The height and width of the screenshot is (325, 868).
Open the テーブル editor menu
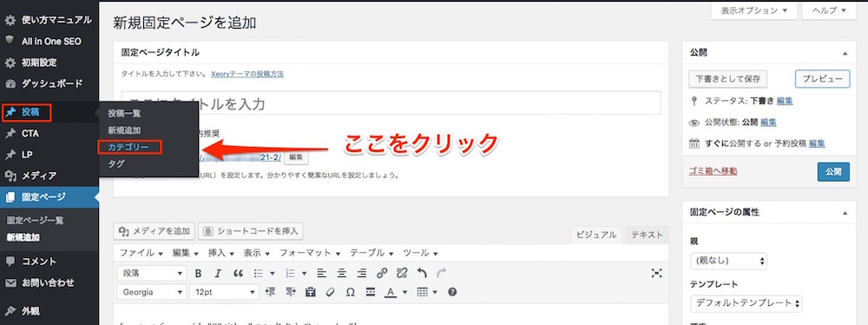pos(372,253)
